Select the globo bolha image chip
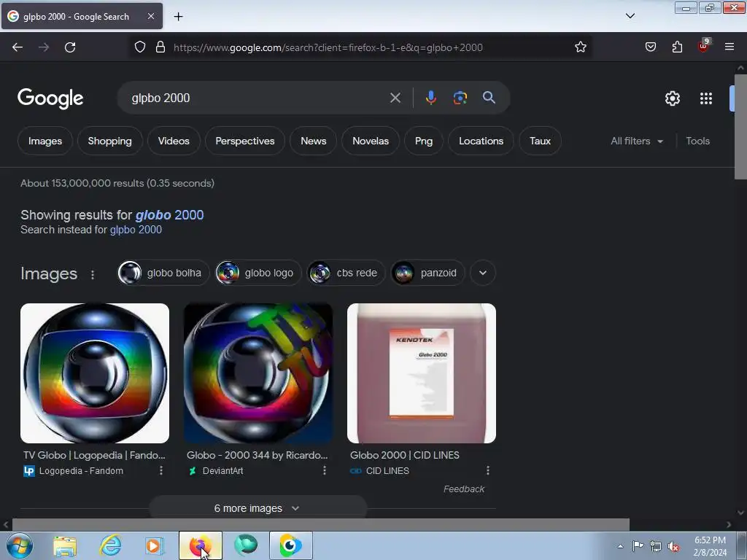Screen dimensions: 747x560 (x=163, y=273)
